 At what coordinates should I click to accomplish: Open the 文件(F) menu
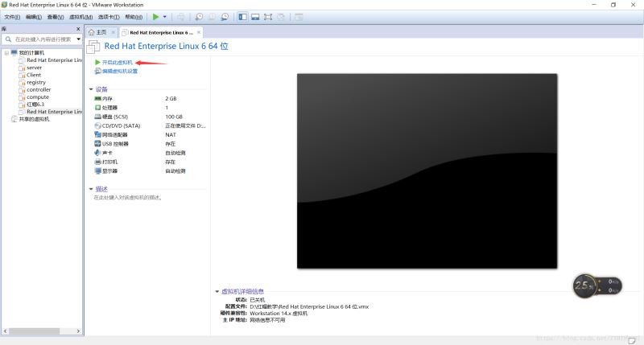12,16
